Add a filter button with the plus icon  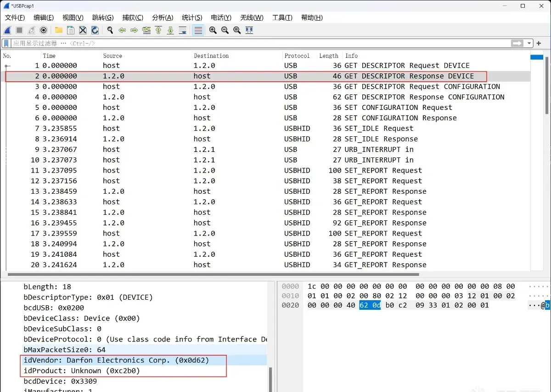pos(539,43)
